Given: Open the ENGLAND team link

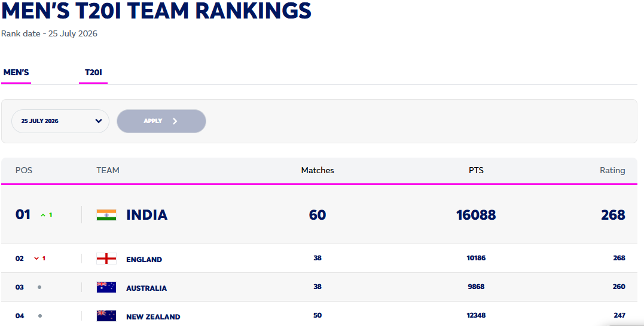Looking at the screenshot, I should pyautogui.click(x=144, y=259).
